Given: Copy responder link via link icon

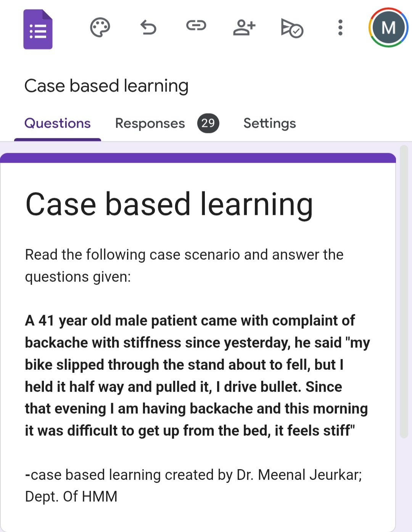Looking at the screenshot, I should click(196, 26).
